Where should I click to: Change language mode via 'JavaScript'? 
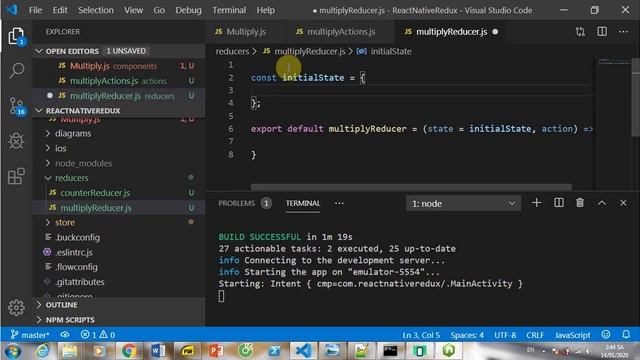tap(572, 335)
